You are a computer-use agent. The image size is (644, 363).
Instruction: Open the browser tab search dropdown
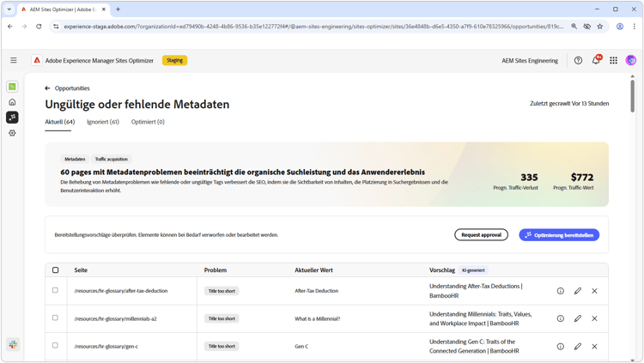pos(9,9)
